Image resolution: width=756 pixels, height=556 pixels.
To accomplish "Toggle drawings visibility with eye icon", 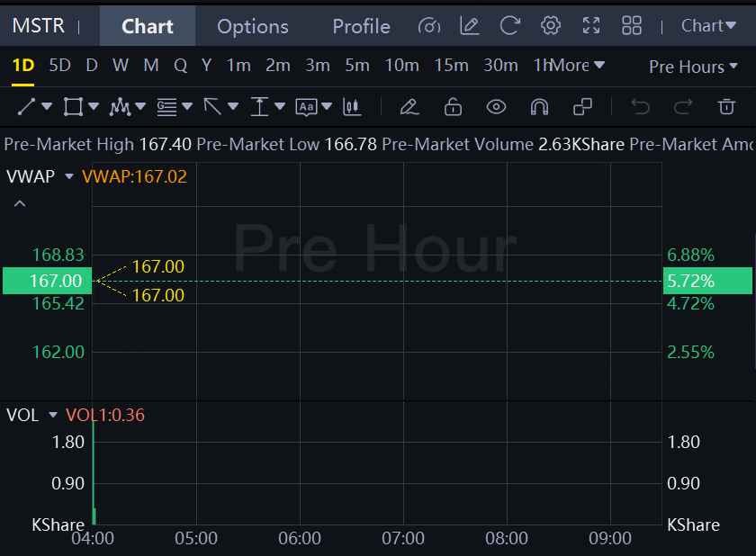I will click(x=496, y=107).
